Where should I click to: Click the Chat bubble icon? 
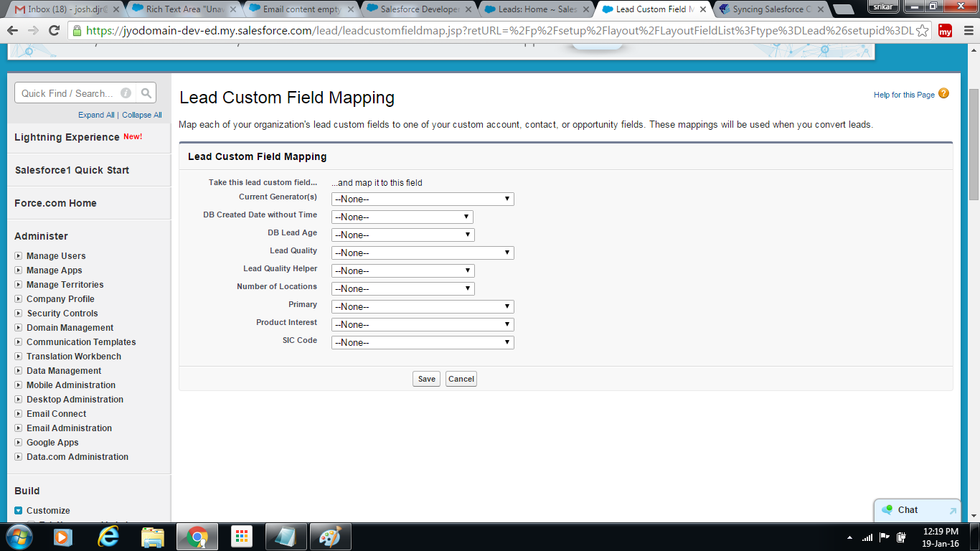click(887, 510)
